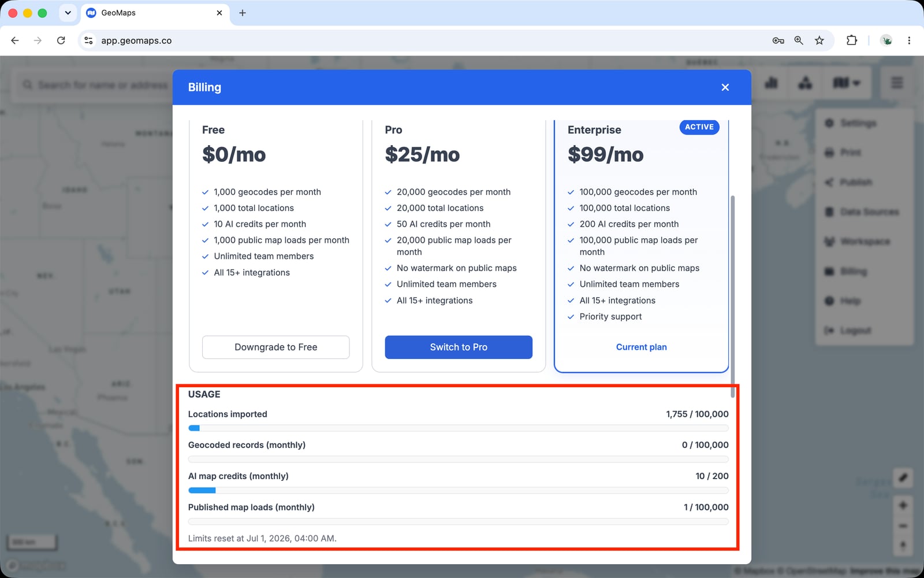
Task: Click the pencil draw tool on map
Action: click(x=903, y=477)
